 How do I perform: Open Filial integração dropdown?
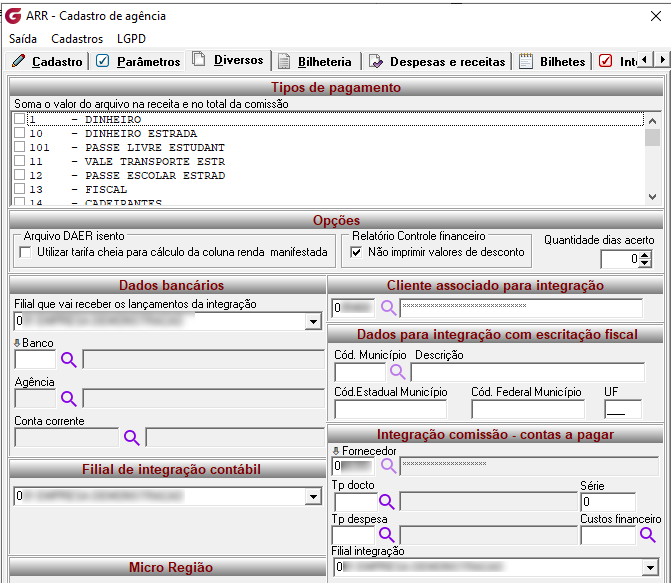[650, 568]
